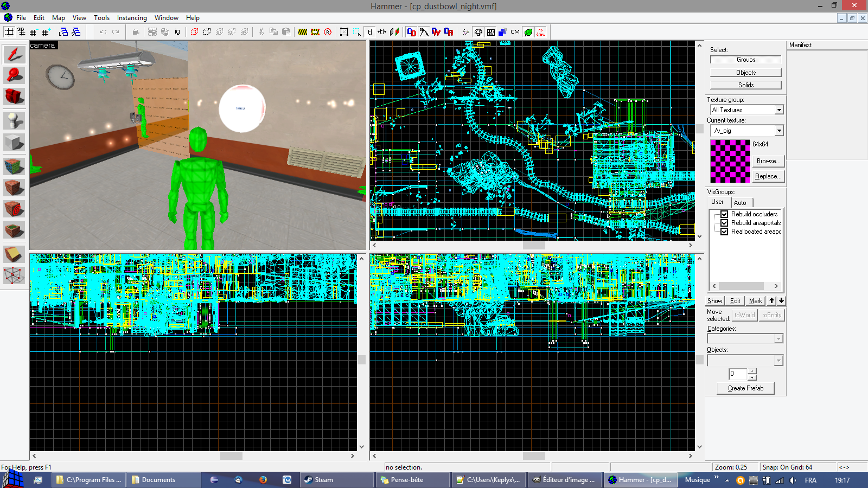The height and width of the screenshot is (488, 868).
Task: Open Steam from the taskbar
Action: pyautogui.click(x=336, y=480)
